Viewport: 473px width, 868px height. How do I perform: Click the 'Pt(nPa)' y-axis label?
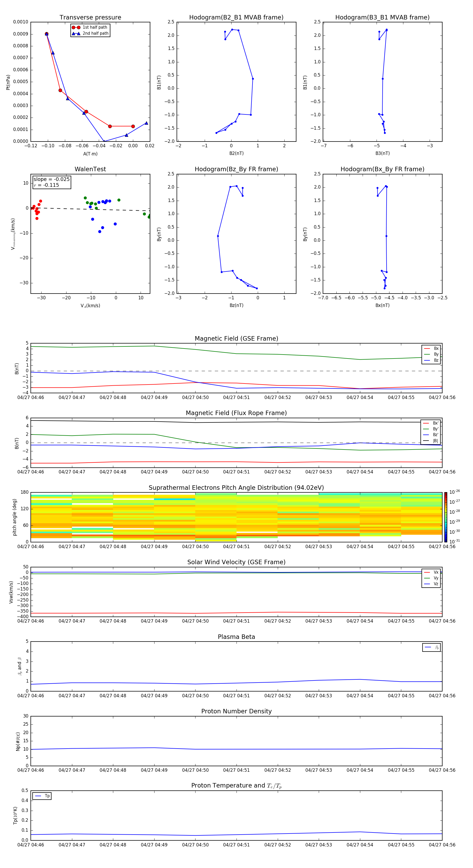click(8, 82)
